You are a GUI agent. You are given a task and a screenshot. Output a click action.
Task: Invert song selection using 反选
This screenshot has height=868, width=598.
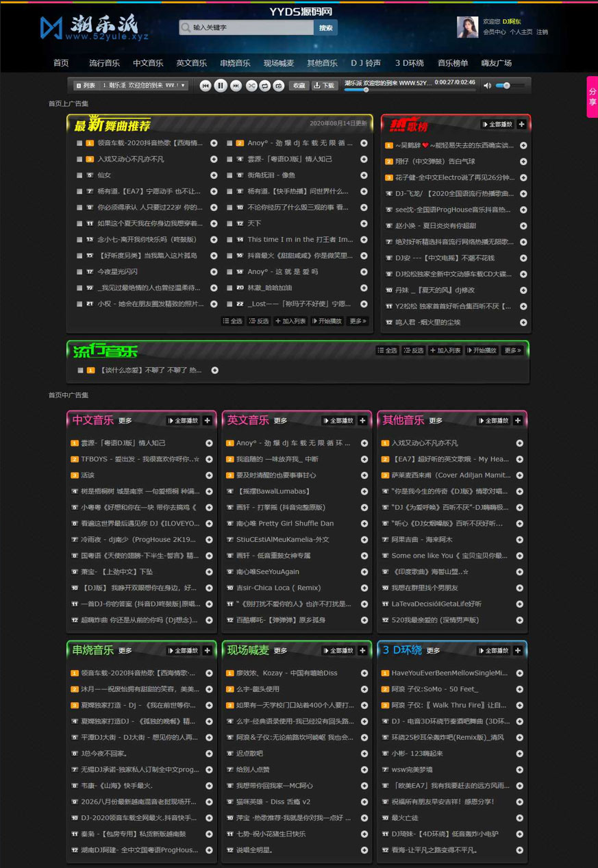tap(258, 320)
